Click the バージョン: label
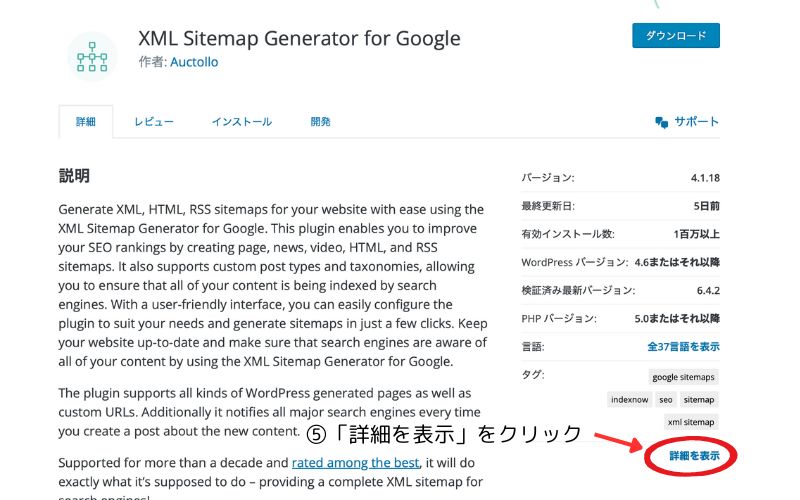The width and height of the screenshot is (800, 500). pyautogui.click(x=547, y=178)
